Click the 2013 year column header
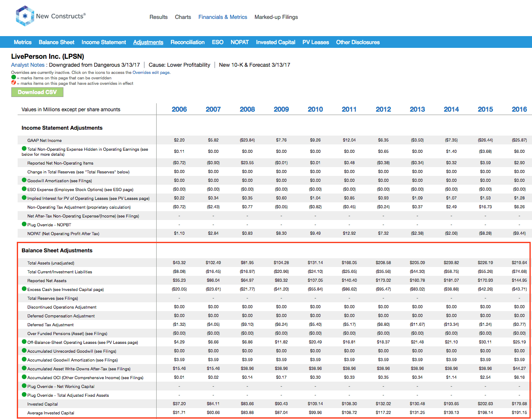Viewport: 532px width, 419px height. [x=417, y=109]
